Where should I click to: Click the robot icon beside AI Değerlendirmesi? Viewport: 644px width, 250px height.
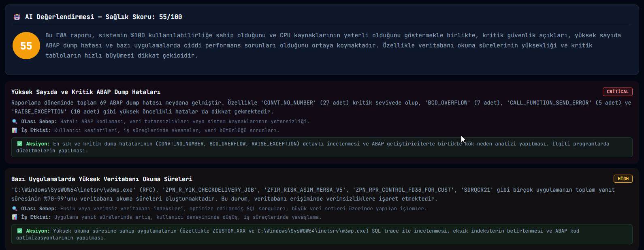(17, 17)
